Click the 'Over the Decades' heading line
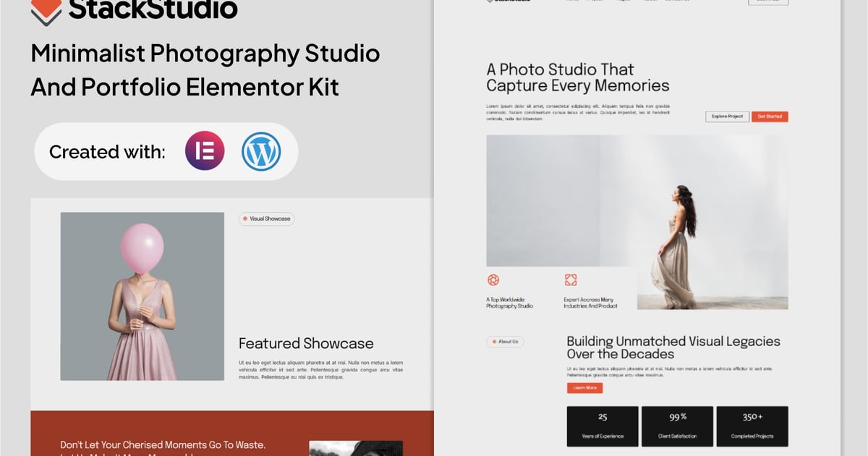 [x=621, y=354]
